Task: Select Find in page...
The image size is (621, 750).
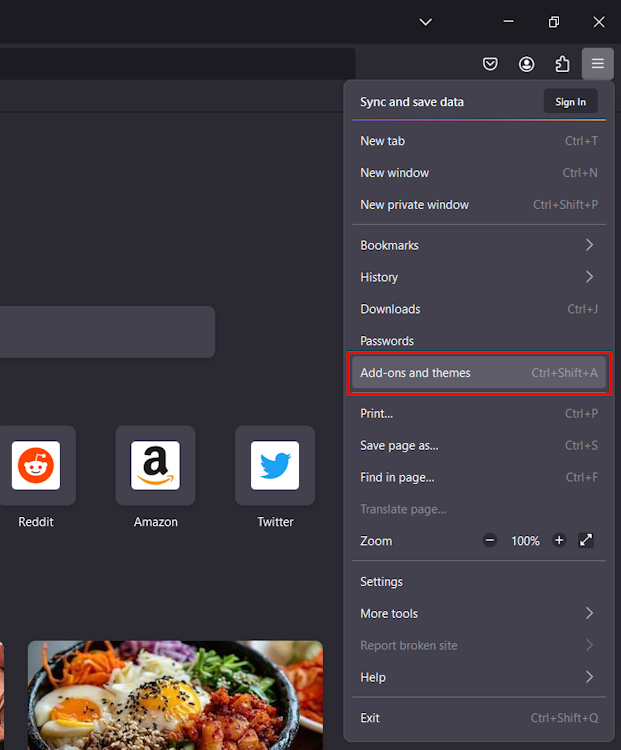Action: point(479,477)
